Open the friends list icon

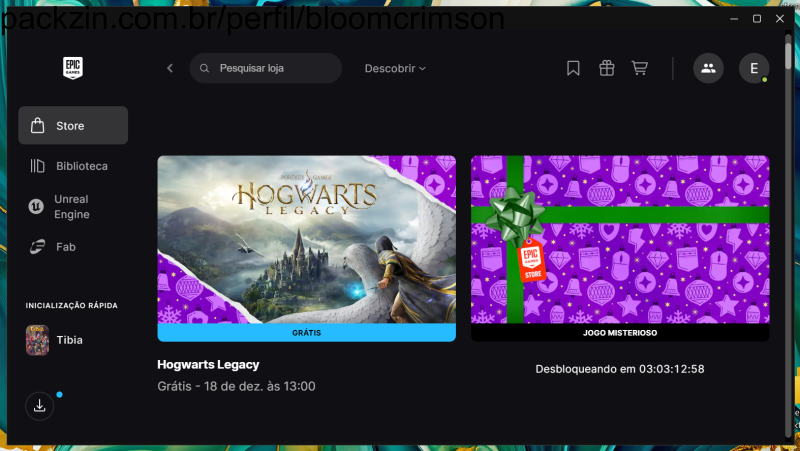click(708, 68)
